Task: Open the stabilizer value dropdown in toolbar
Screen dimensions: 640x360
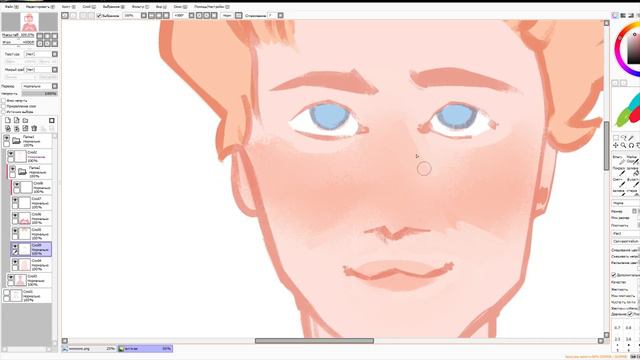Action: coord(280,16)
